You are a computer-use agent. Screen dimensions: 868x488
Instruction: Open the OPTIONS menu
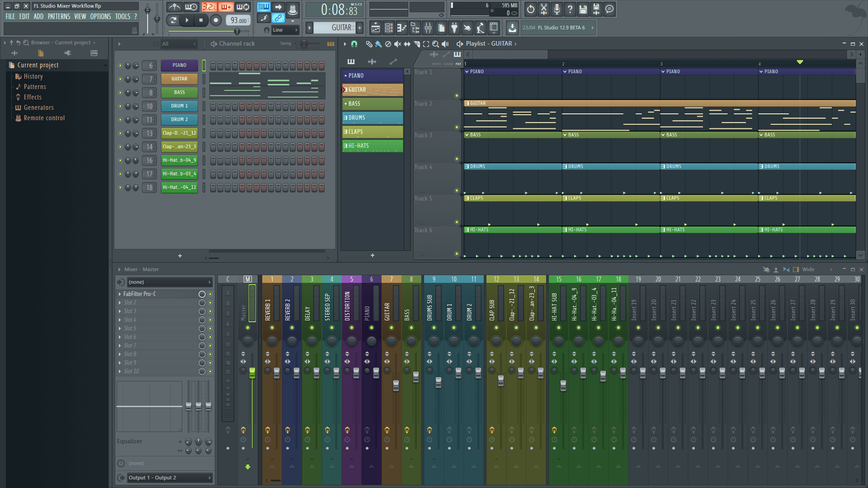100,16
